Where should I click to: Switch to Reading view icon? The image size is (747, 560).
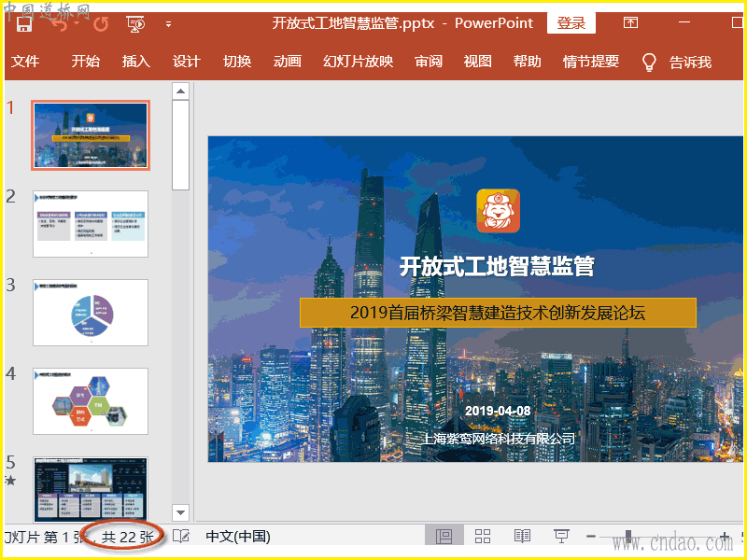pos(523,536)
